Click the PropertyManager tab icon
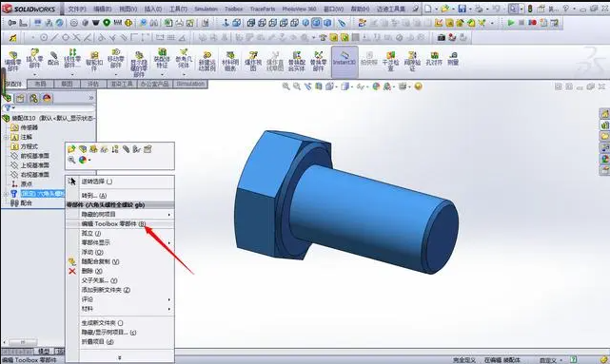This screenshot has width=610, height=364. [20, 98]
